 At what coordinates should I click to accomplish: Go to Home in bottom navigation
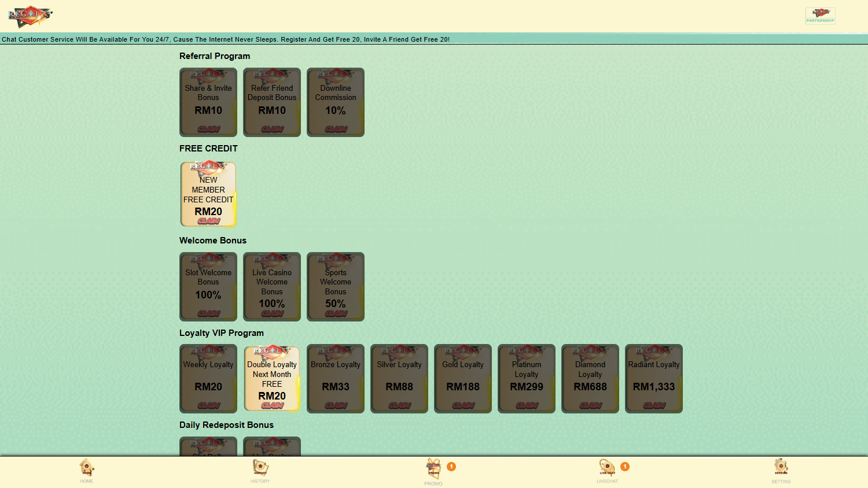(x=87, y=469)
